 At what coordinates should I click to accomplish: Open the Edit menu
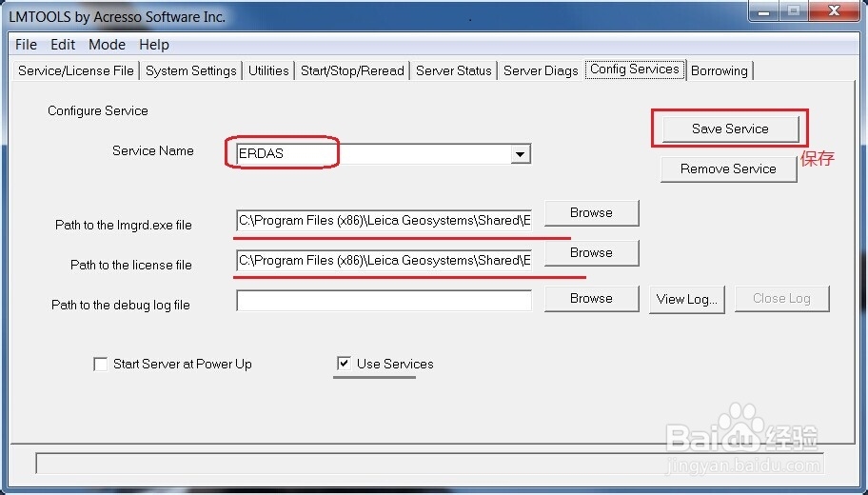coord(63,45)
